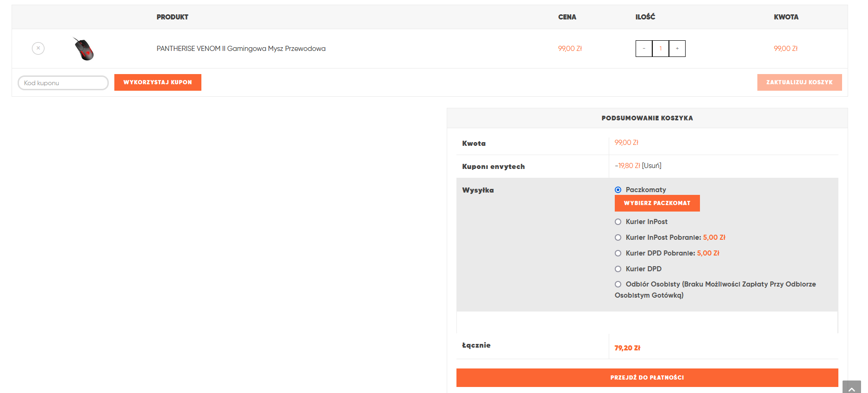Focus the quantity number field
The width and height of the screenshot is (868, 393).
coord(661,49)
